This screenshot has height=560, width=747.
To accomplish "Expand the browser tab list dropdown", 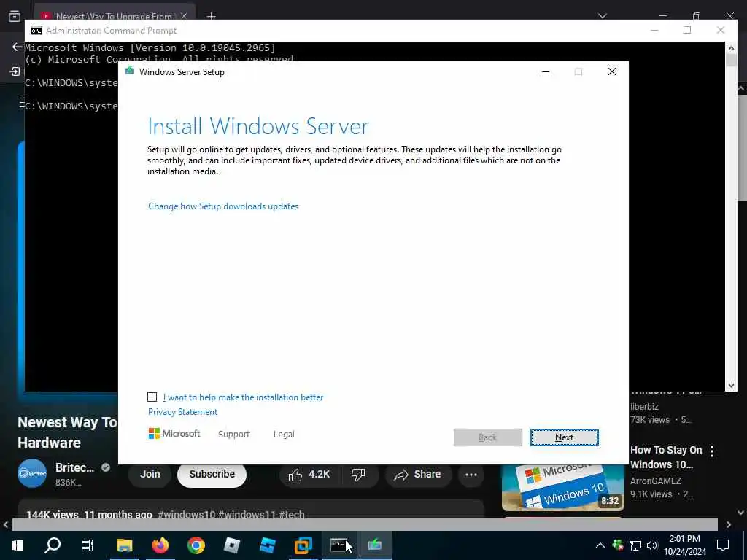I will pyautogui.click(x=602, y=16).
